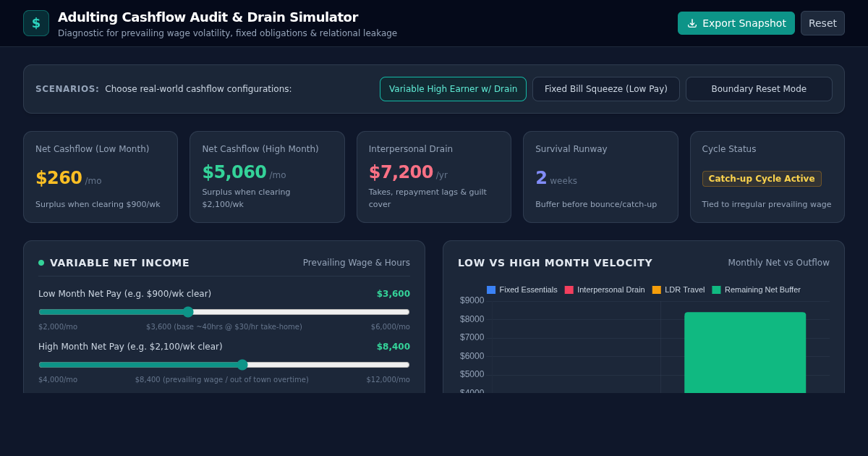This screenshot has width=868, height=456.
Task: Click the $3,600 low month pay value
Action: (393, 294)
